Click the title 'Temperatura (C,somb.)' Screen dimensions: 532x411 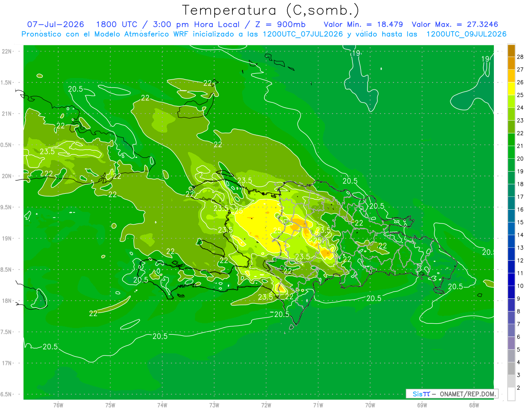coord(270,10)
